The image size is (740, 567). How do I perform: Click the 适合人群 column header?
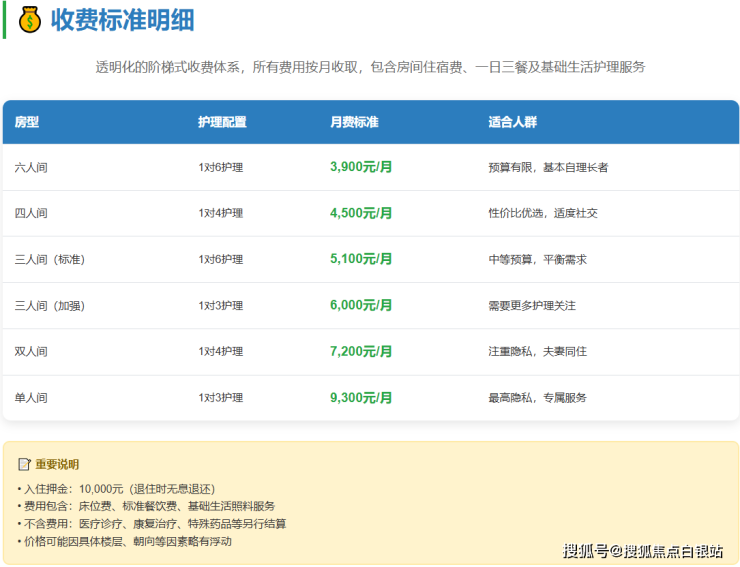coord(513,122)
